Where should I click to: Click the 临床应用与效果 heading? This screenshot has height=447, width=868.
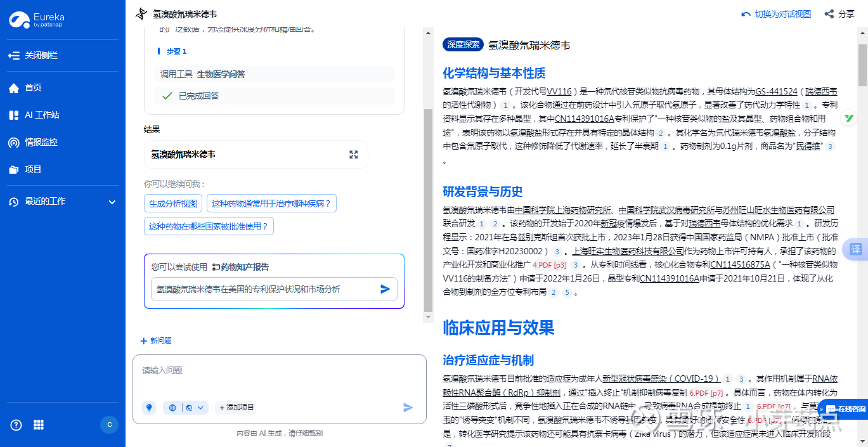coord(498,328)
